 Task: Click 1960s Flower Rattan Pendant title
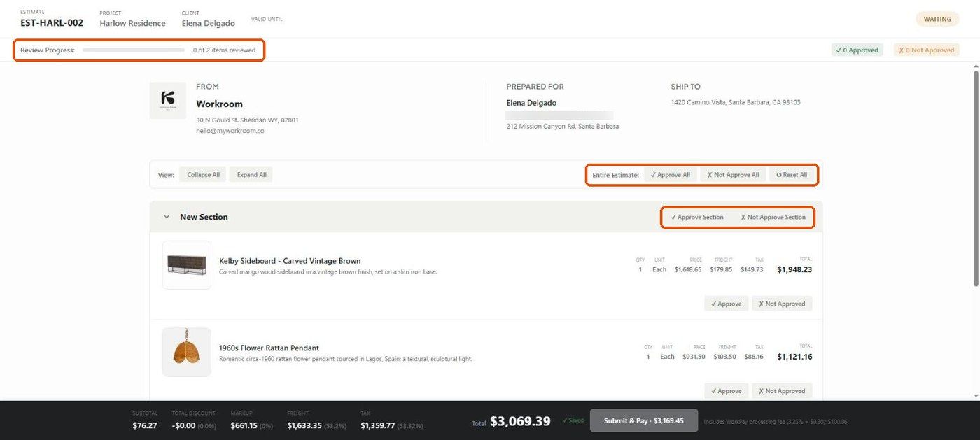(269, 348)
